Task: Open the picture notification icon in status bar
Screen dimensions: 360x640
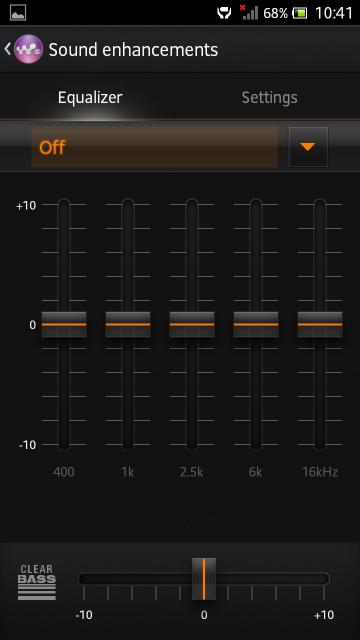Action: pyautogui.click(x=18, y=13)
